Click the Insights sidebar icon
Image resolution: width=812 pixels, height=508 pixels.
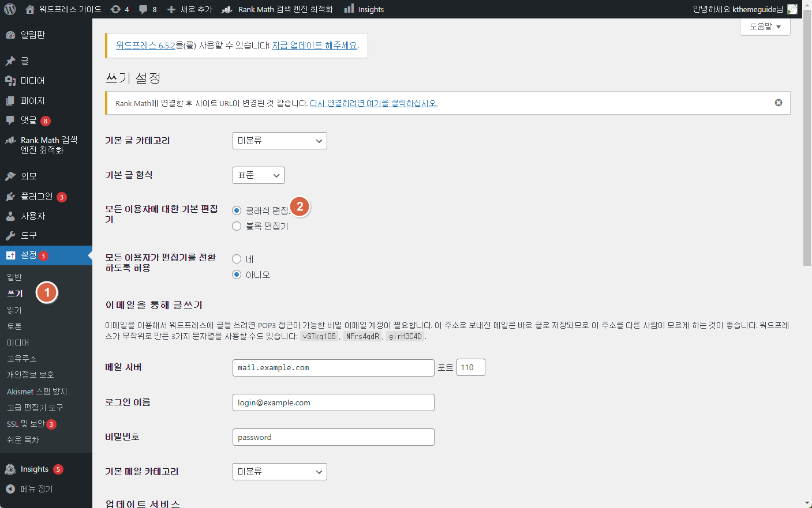pos(10,469)
